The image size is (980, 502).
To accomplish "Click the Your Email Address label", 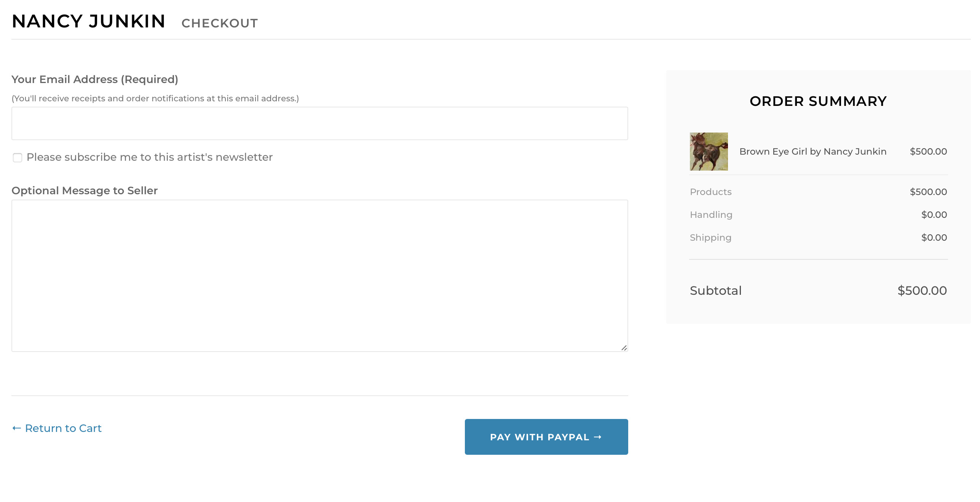I will click(95, 79).
